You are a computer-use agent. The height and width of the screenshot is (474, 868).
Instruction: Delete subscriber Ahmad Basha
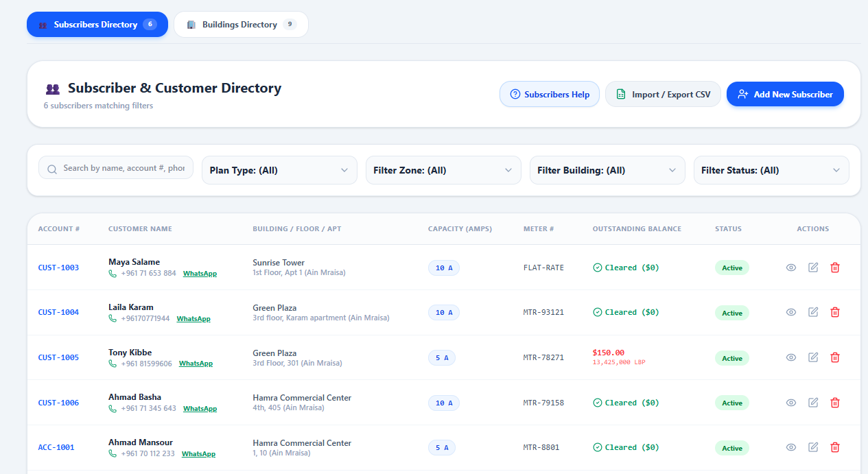click(835, 403)
